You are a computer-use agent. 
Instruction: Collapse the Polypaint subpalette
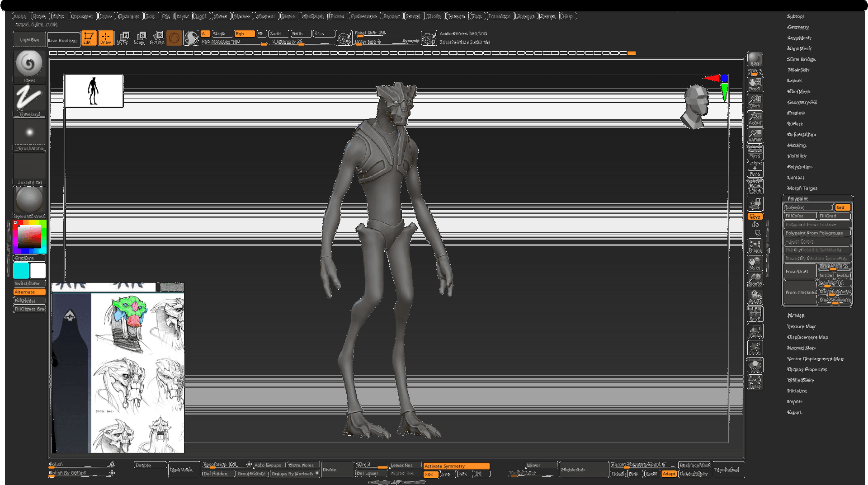click(798, 199)
